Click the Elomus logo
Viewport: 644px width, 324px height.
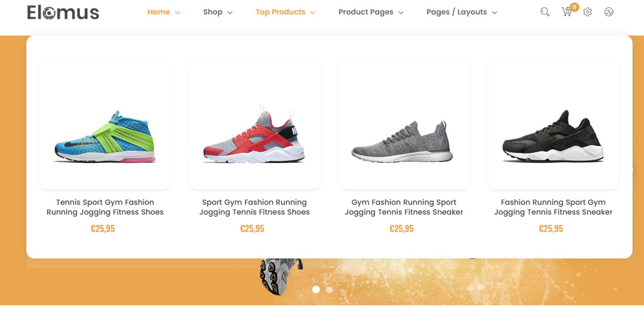click(63, 12)
